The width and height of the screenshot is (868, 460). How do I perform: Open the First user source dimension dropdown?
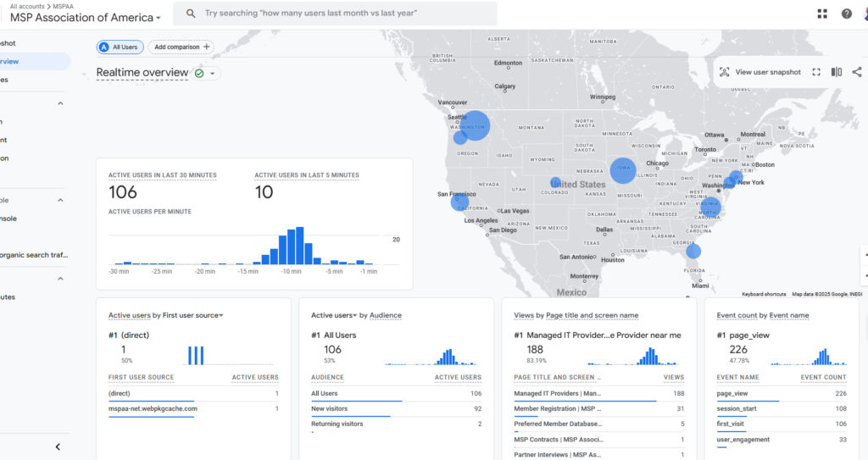[x=193, y=315]
